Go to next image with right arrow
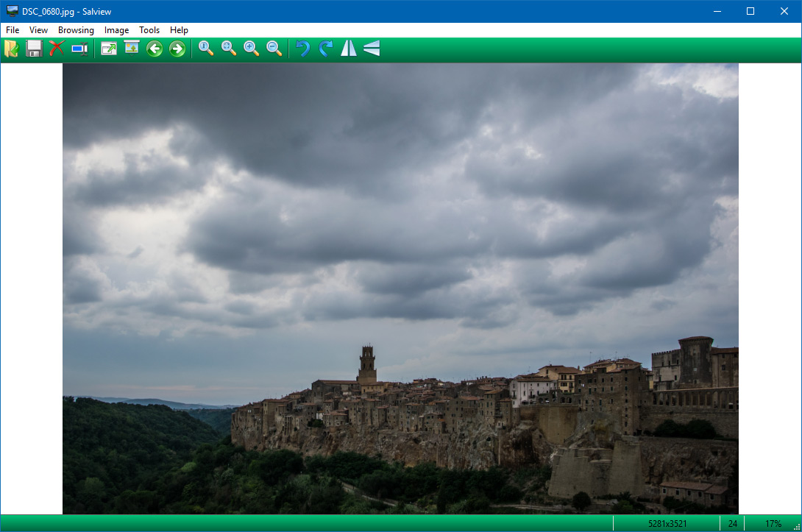 coord(177,49)
